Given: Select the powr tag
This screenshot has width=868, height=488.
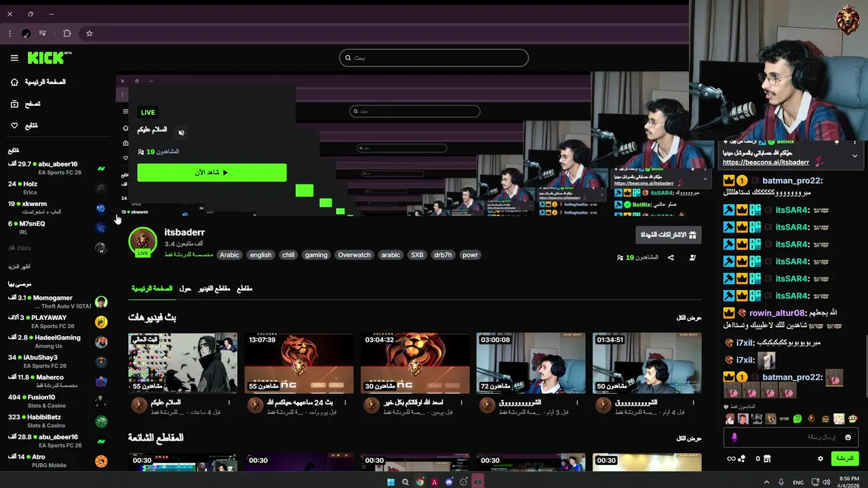Looking at the screenshot, I should tap(470, 255).
